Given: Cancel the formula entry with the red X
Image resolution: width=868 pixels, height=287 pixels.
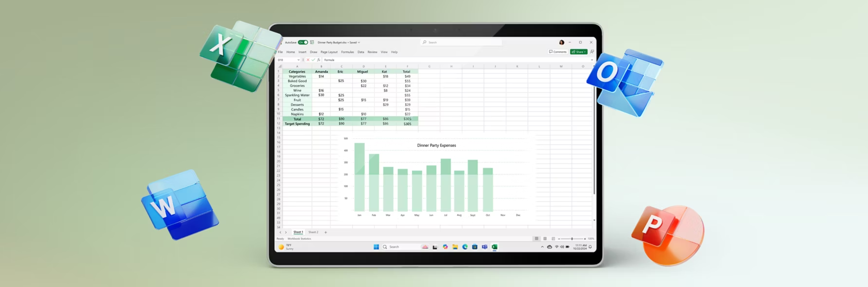Looking at the screenshot, I should pyautogui.click(x=308, y=60).
